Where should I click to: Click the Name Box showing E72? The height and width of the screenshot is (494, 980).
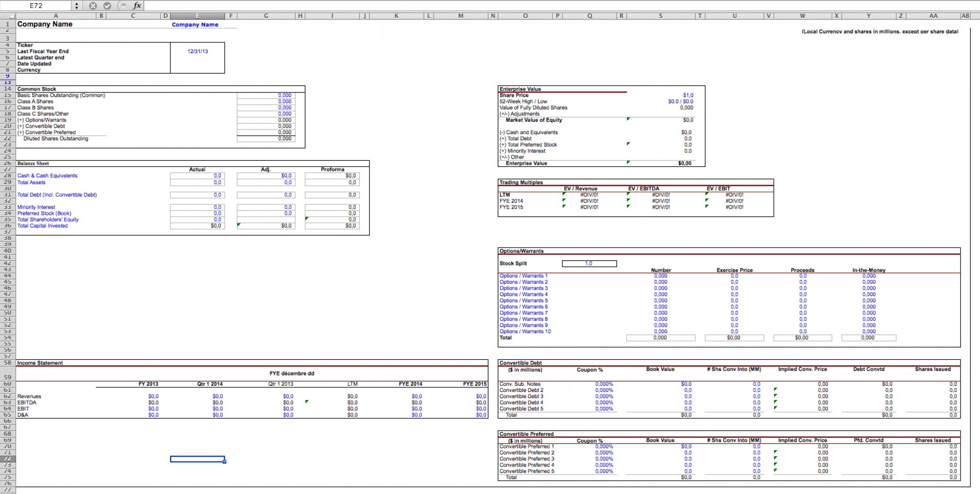coord(36,6)
